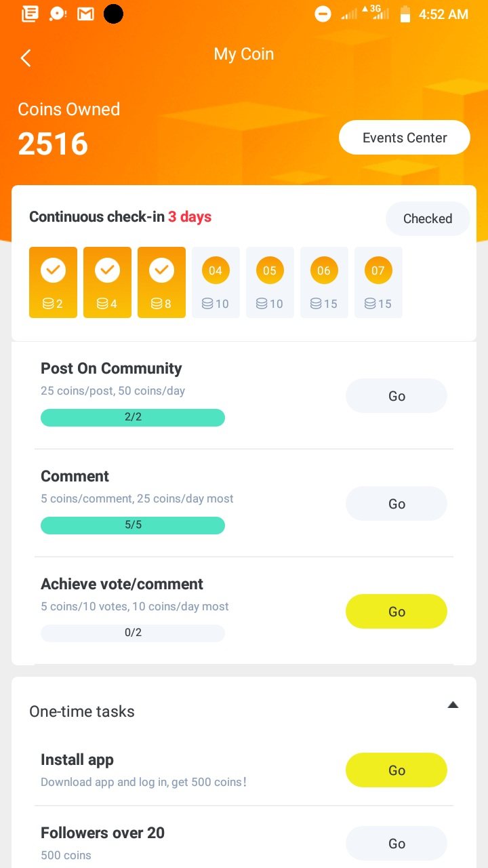This screenshot has width=488, height=868.
Task: Tap the first checked day checkmark
Action: click(x=53, y=271)
